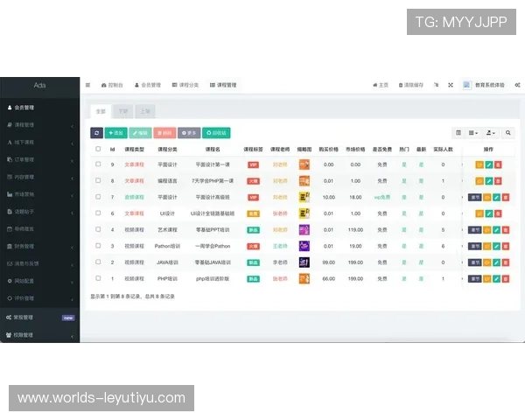
Task: Click red delete icon for row Id 3
Action: (x=506, y=246)
